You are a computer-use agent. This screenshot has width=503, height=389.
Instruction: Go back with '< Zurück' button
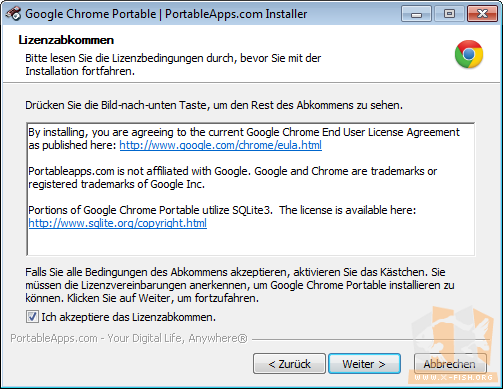[289, 364]
